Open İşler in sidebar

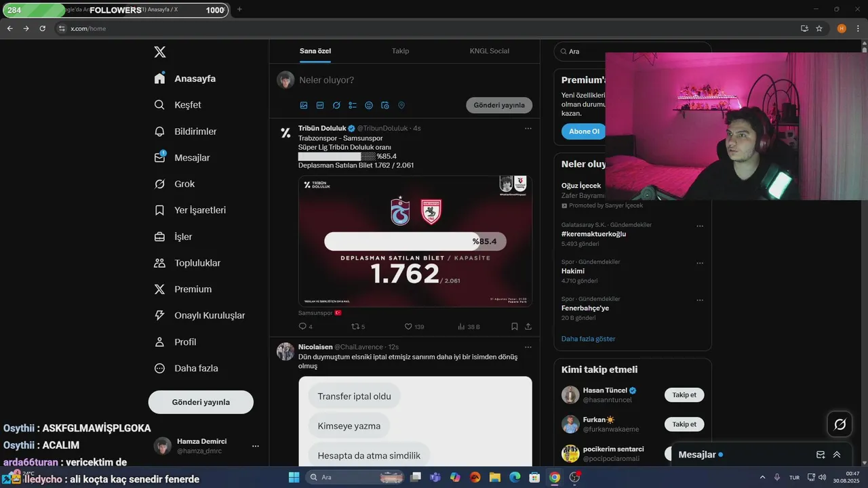point(174,237)
